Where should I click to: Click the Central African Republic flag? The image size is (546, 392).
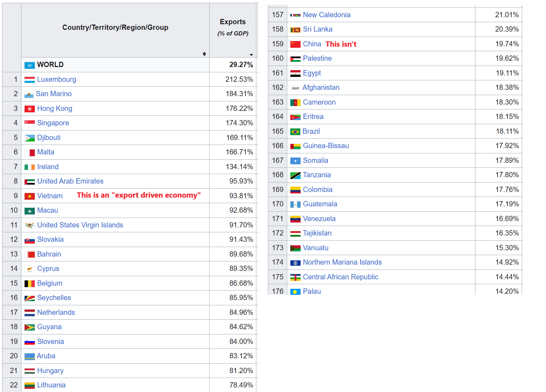295,277
